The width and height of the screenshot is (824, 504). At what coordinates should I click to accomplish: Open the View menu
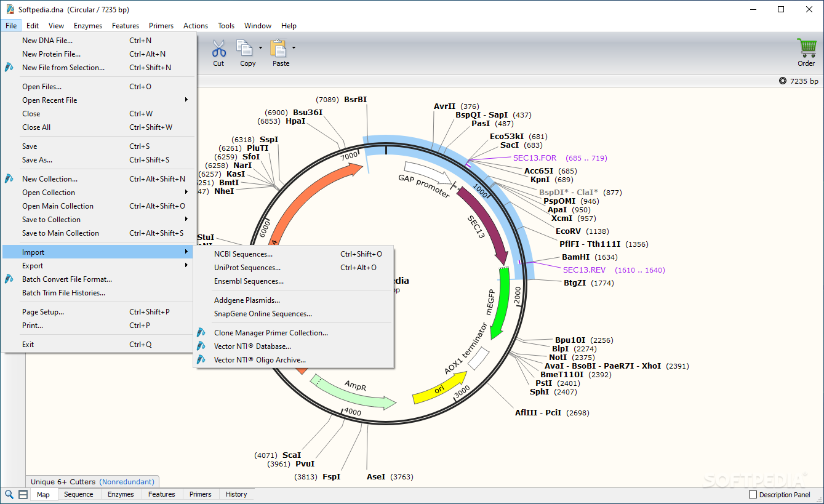tap(57, 26)
